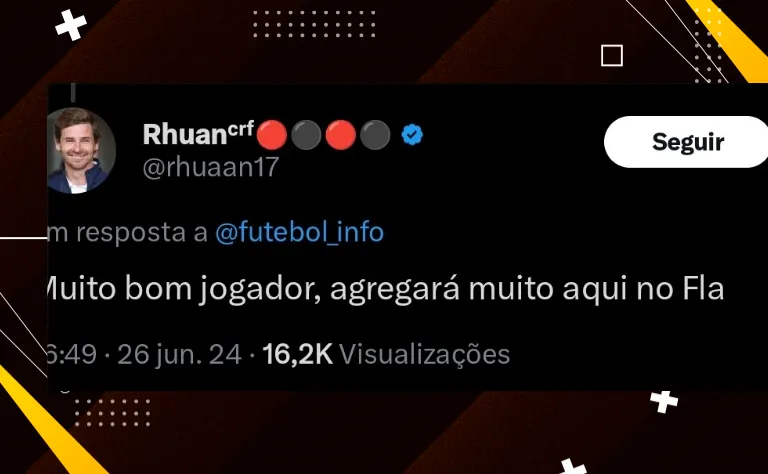Click the first red circle emoji
Screen dimensions: 768x474
pyautogui.click(x=272, y=135)
